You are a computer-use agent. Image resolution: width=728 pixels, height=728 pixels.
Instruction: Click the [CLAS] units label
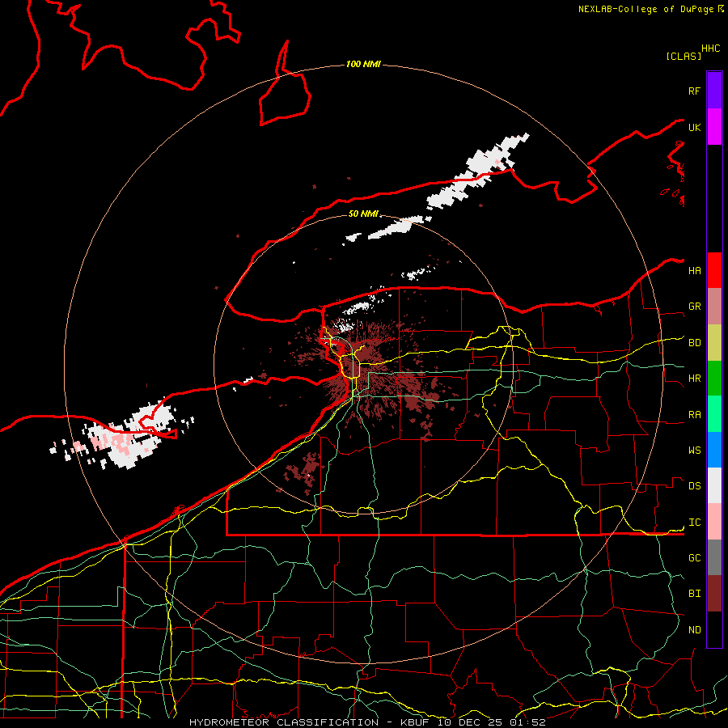pos(684,56)
